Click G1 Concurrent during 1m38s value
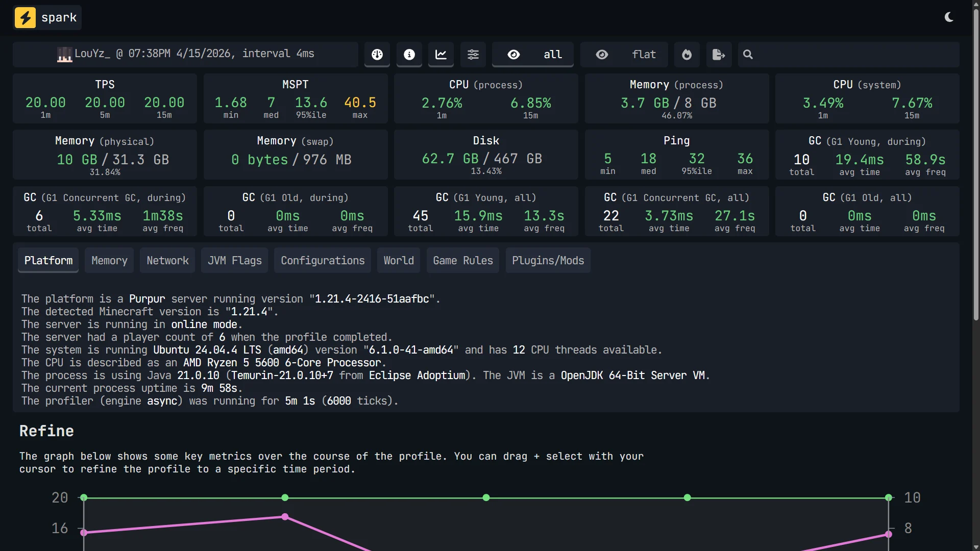This screenshot has height=551, width=980. pyautogui.click(x=163, y=216)
